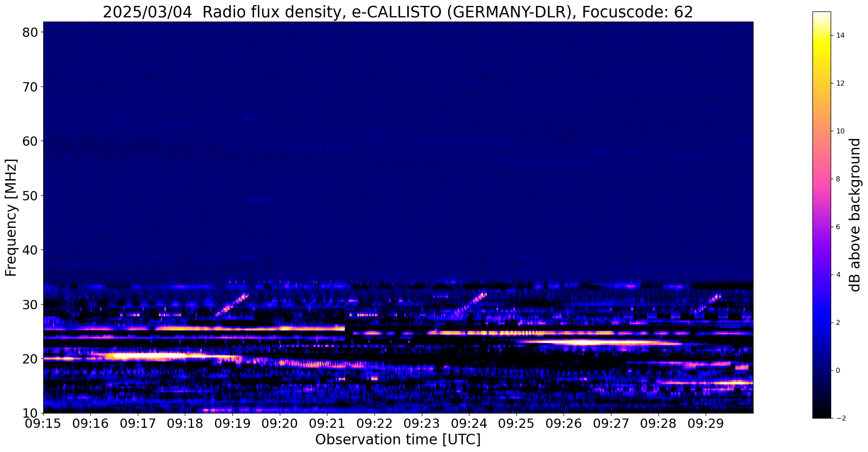Viewport: 868px width, 452px height.
Task: Click the 10 MHz frequency tick label
Action: tap(30, 413)
